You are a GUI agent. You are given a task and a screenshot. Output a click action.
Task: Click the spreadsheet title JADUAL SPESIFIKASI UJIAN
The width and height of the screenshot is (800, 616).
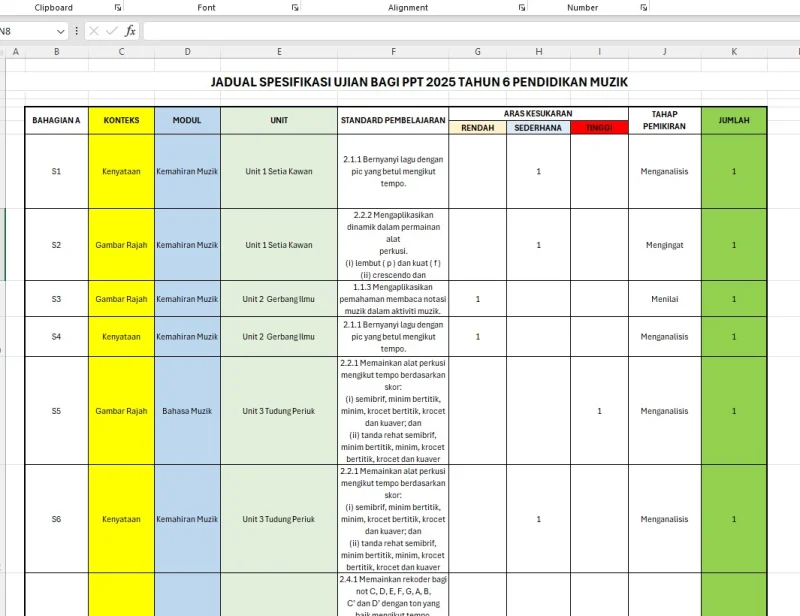pyautogui.click(x=419, y=82)
